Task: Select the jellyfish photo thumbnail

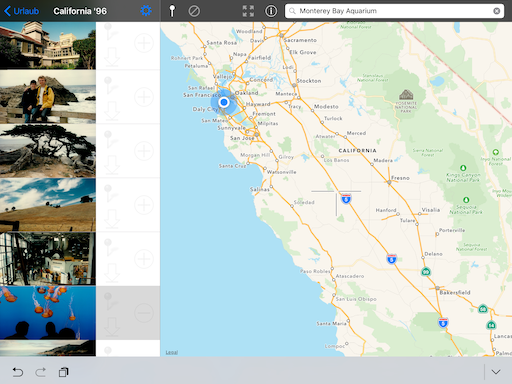Action: pos(48,313)
